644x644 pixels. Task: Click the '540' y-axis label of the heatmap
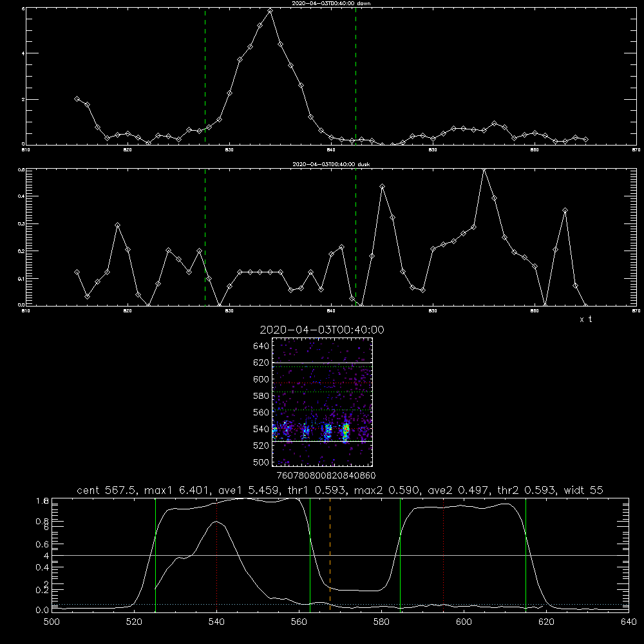pyautogui.click(x=261, y=429)
